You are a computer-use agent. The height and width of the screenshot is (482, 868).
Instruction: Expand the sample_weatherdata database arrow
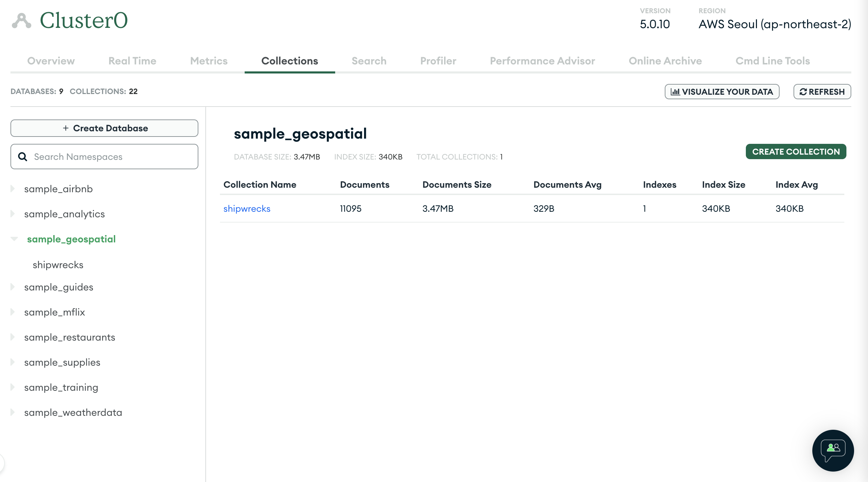tap(13, 412)
